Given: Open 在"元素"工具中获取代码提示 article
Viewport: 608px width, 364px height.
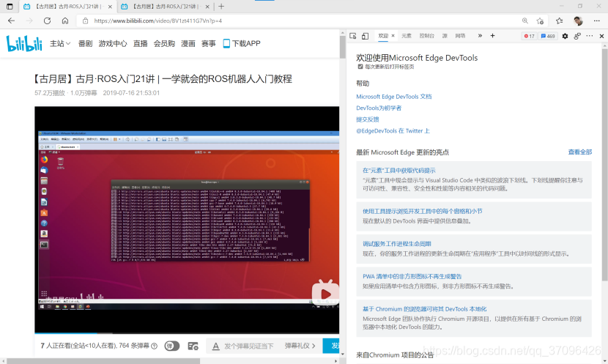Looking at the screenshot, I should 398,170.
